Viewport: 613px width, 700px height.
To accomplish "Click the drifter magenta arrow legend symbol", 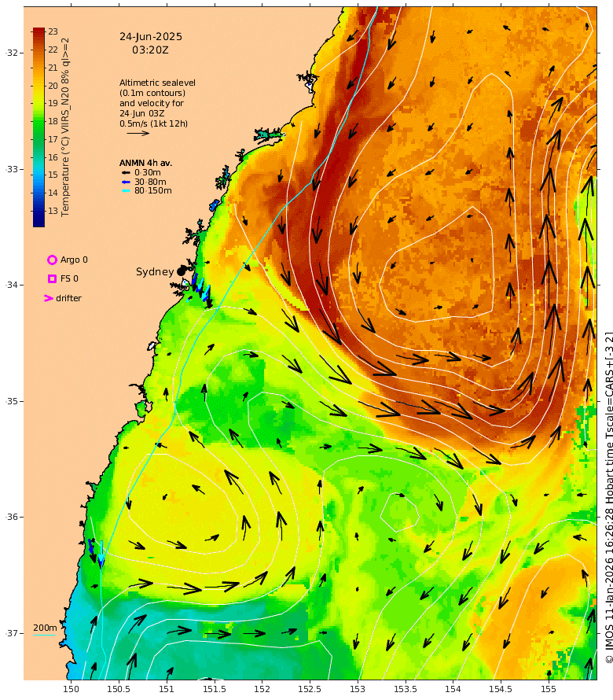I will [49, 298].
